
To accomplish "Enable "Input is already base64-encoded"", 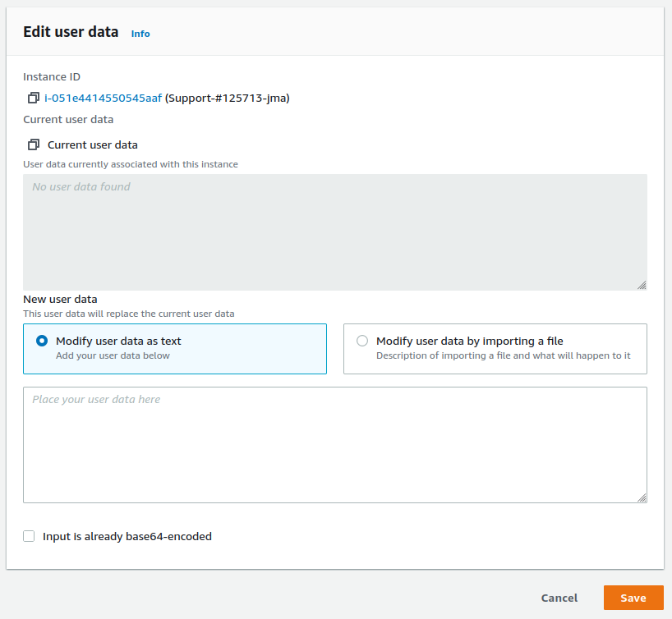I will [x=29, y=535].
